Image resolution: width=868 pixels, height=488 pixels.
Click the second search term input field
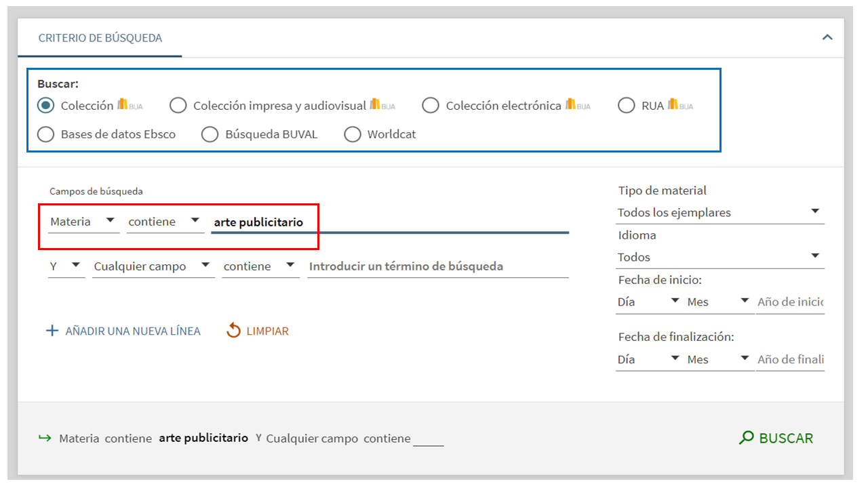pos(437,266)
